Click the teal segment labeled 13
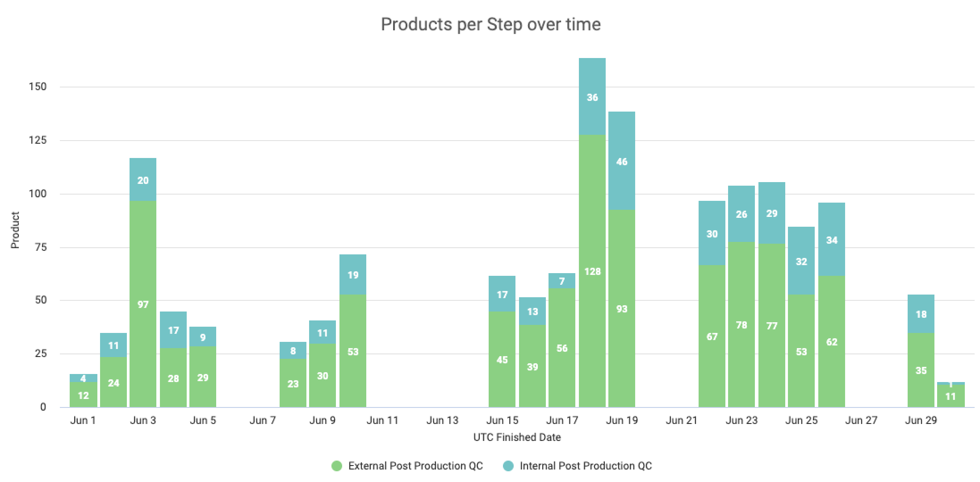This screenshot has width=980, height=482. pos(532,311)
